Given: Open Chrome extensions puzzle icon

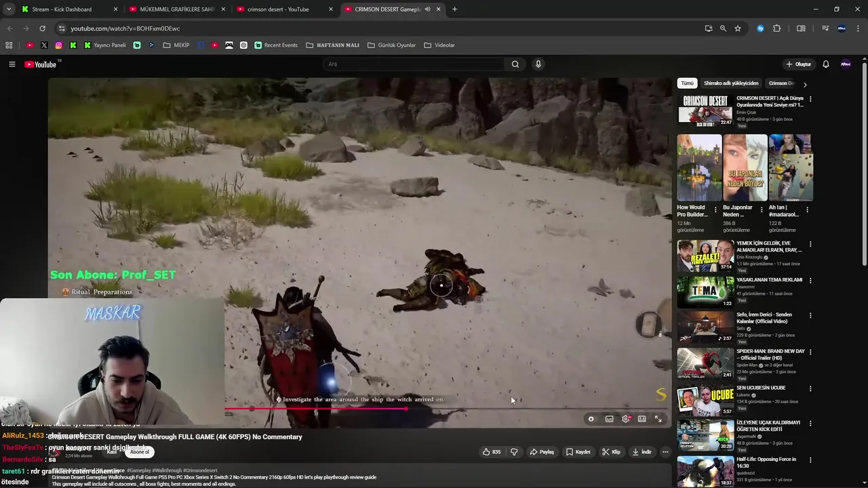Looking at the screenshot, I should 777,28.
